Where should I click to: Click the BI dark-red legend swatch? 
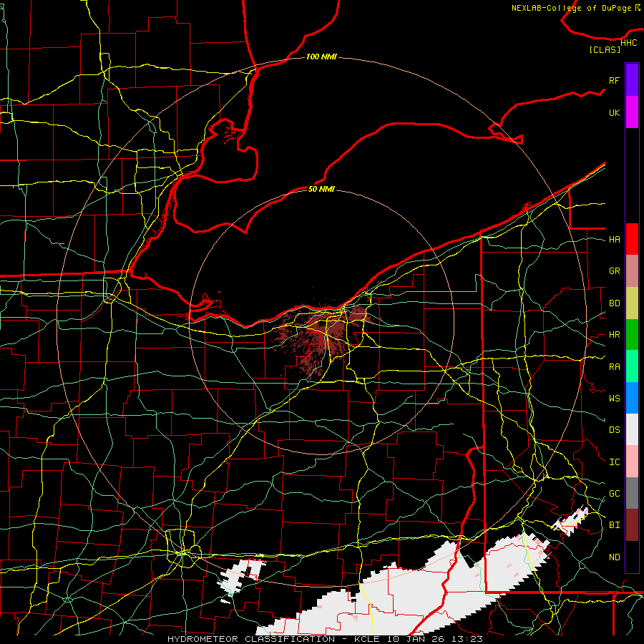pos(632,525)
